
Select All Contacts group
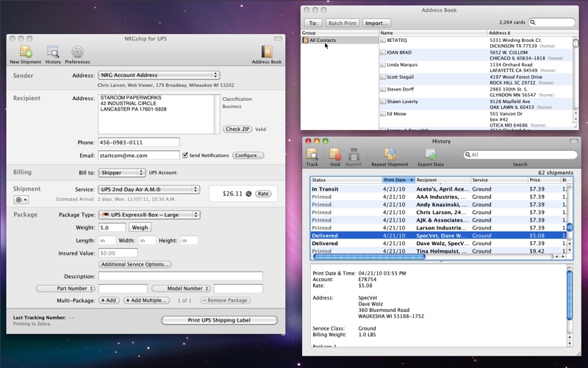point(340,40)
